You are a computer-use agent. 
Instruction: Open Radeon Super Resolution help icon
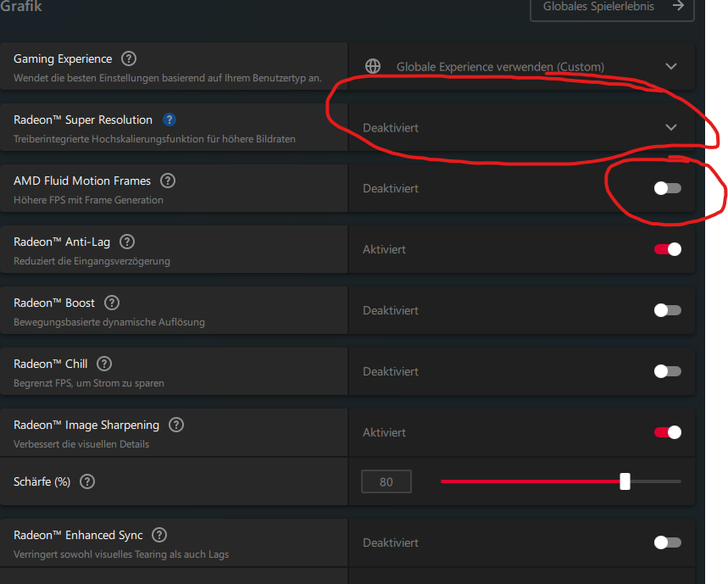pos(169,120)
